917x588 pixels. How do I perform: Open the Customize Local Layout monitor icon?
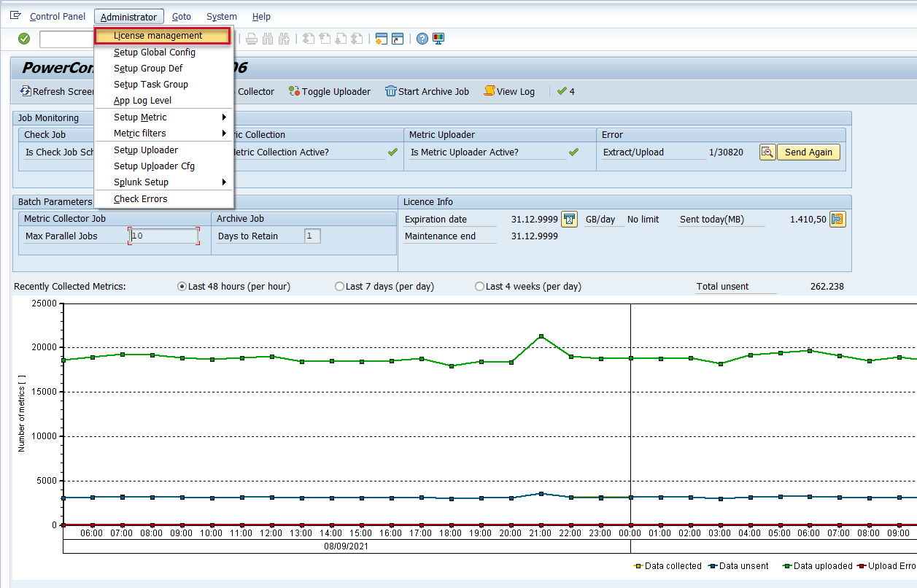coord(438,39)
